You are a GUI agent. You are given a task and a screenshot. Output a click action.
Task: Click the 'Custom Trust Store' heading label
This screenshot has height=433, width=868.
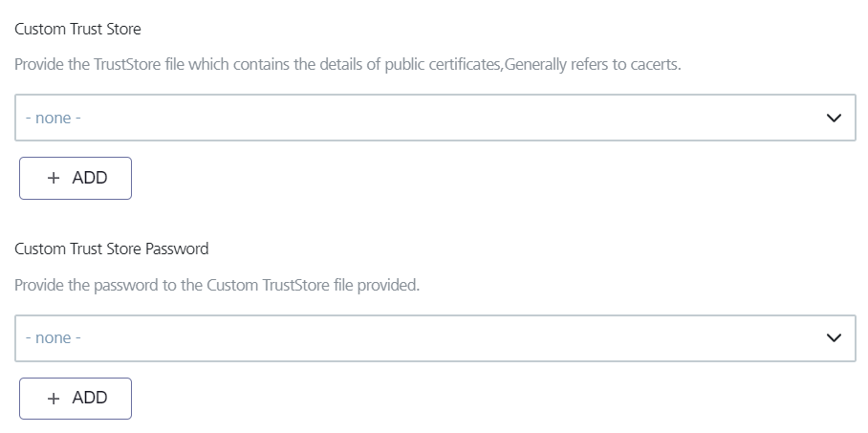pos(77,30)
